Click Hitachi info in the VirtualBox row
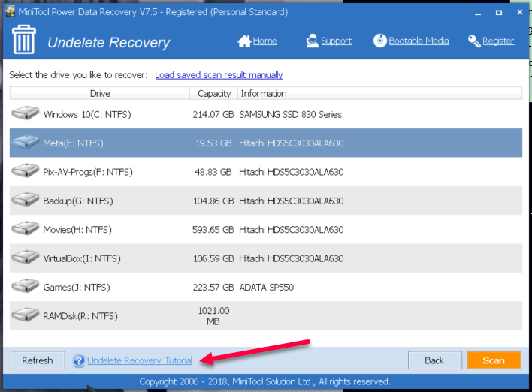The image size is (532, 392). pyautogui.click(x=292, y=258)
